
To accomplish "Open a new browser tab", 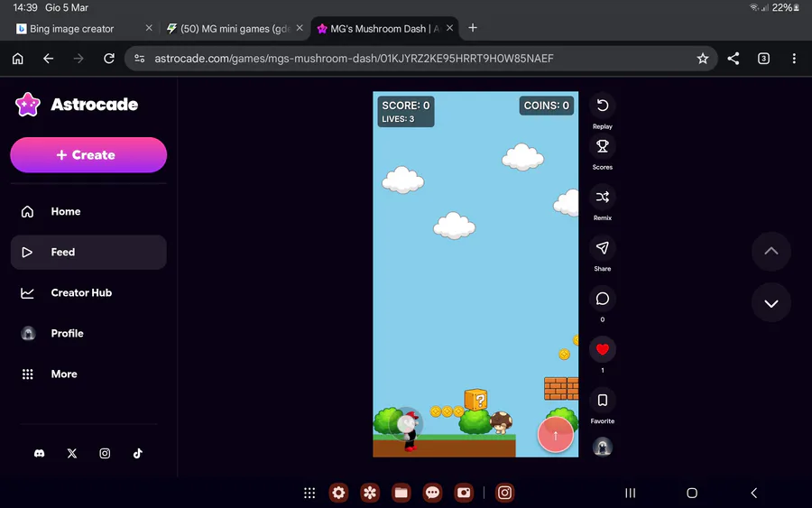I will pos(472,28).
